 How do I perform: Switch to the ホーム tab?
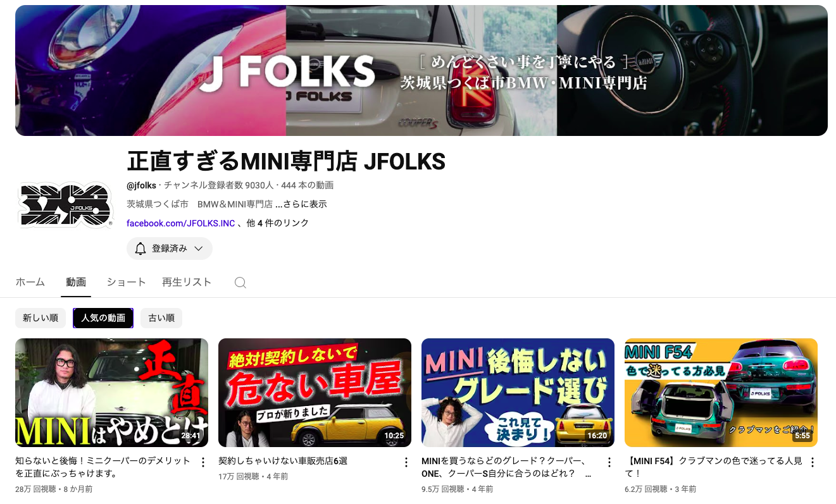(30, 282)
